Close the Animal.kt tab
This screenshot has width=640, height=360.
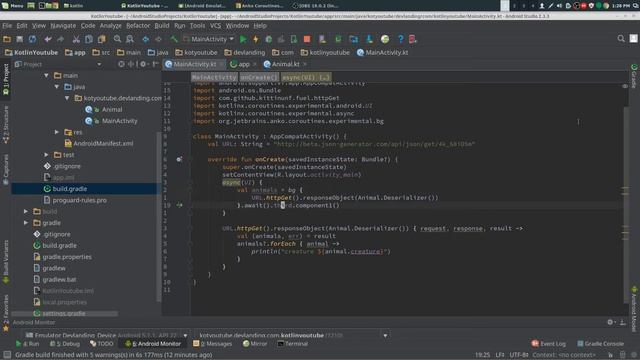click(304, 64)
